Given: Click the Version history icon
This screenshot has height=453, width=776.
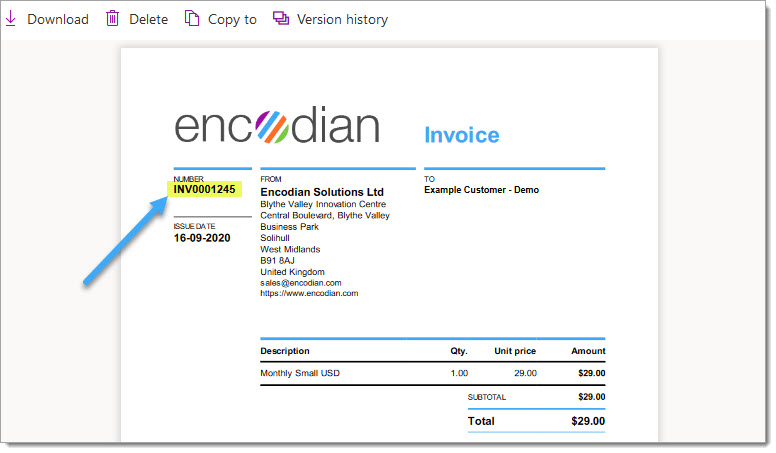Looking at the screenshot, I should pos(281,19).
